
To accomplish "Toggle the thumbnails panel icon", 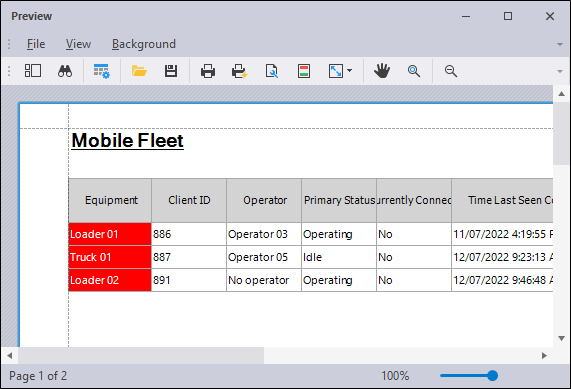I will [33, 71].
